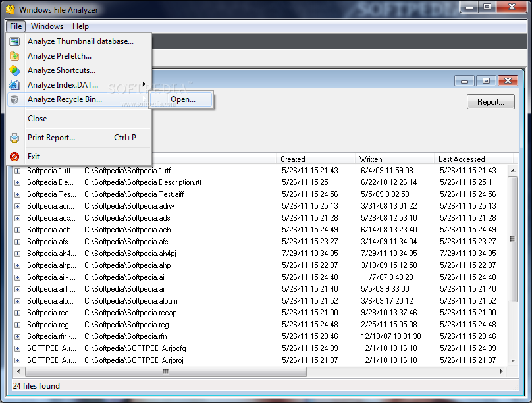This screenshot has height=403, width=532.
Task: Expand the SOFTPEDIA.rjproj row
Action: 17,360
